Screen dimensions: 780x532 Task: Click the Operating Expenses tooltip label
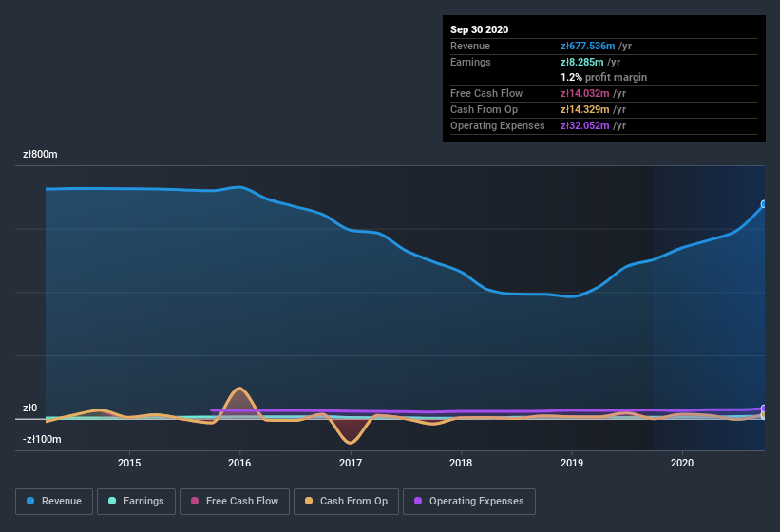pyautogui.click(x=498, y=125)
